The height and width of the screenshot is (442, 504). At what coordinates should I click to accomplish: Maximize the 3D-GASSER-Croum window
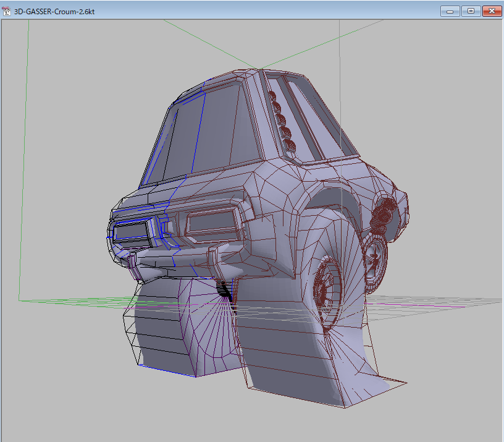(471, 11)
